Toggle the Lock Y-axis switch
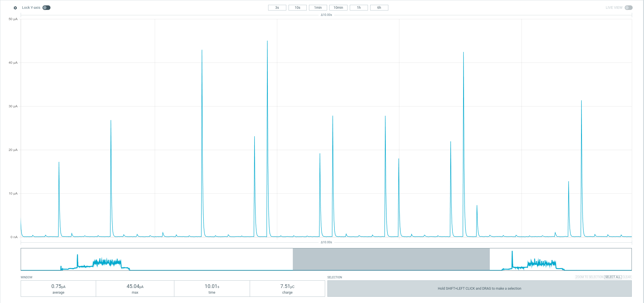The width and height of the screenshot is (644, 303). tap(46, 8)
